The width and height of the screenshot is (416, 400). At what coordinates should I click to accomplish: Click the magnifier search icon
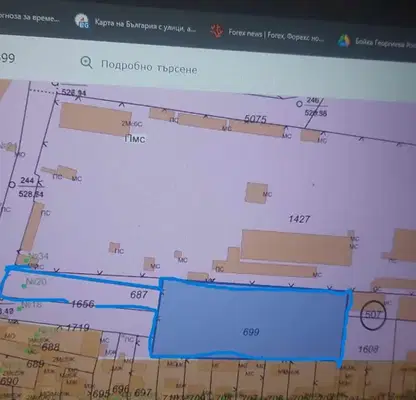(x=87, y=62)
